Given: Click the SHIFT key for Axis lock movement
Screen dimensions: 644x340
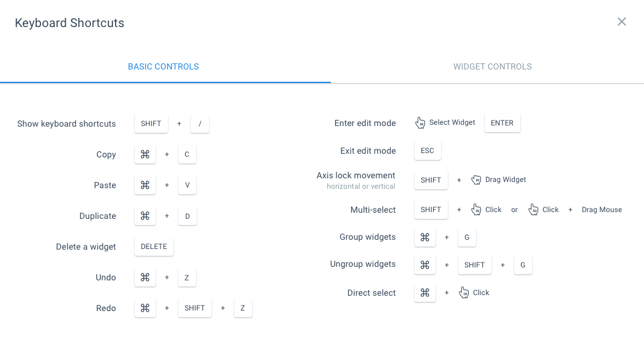Looking at the screenshot, I should (431, 180).
